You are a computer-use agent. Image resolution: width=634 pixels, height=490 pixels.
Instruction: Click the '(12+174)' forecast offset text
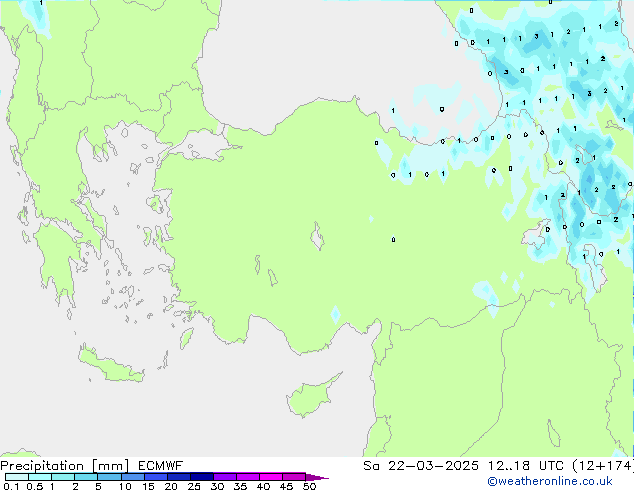tap(603, 466)
